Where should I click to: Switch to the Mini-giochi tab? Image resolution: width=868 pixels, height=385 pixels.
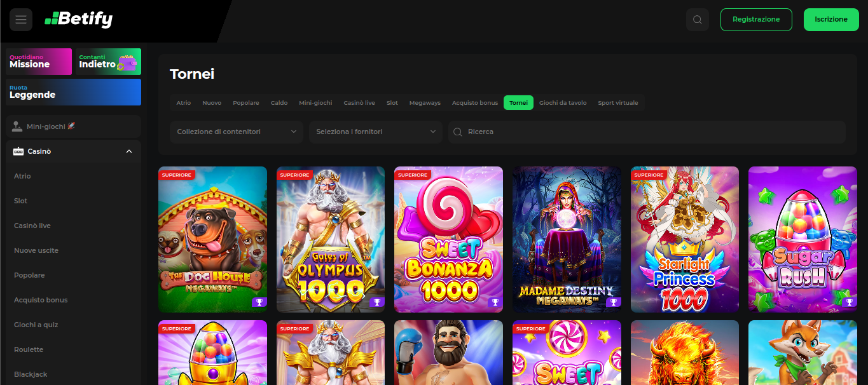(x=315, y=103)
